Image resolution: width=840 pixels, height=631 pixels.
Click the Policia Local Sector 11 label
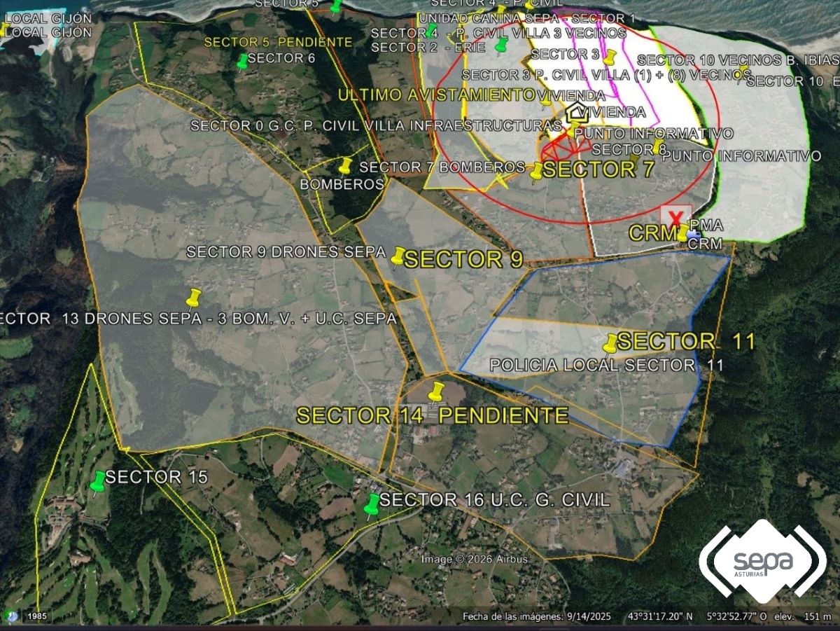pos(606,365)
